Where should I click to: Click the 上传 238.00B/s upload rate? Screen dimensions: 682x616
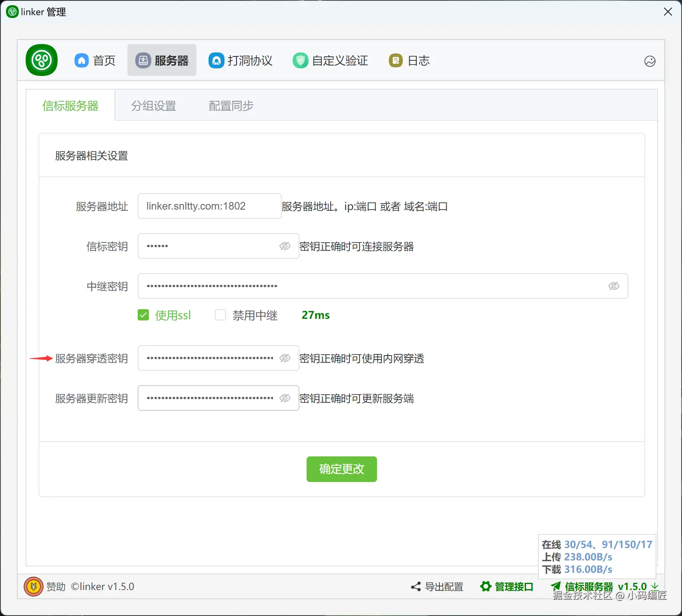pyautogui.click(x=577, y=557)
